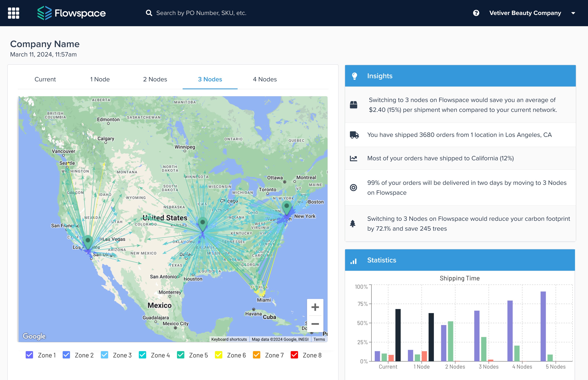Viewport: 588px width, 380px height.
Task: Toggle the Zone 6 yellow checkbox
Action: (x=218, y=355)
